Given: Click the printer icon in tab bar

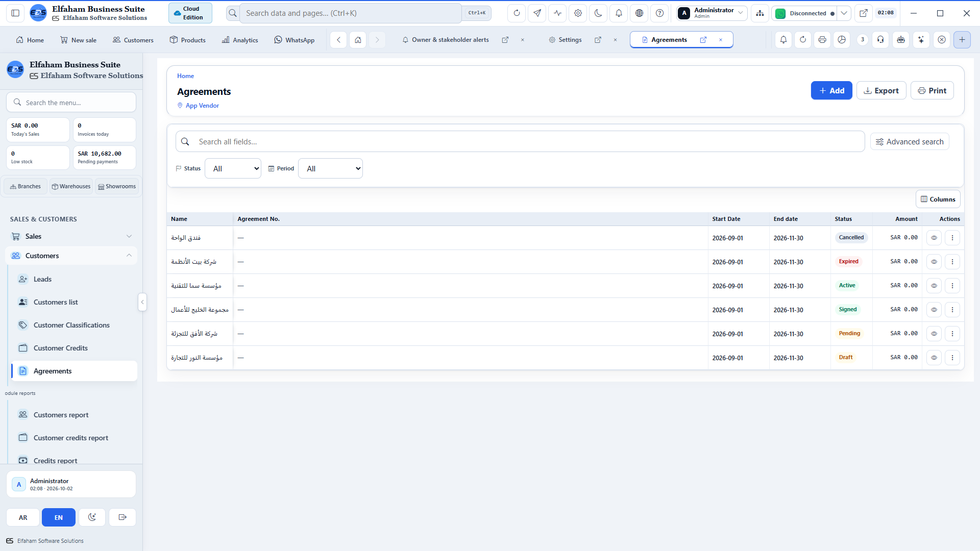Looking at the screenshot, I should pos(822,40).
